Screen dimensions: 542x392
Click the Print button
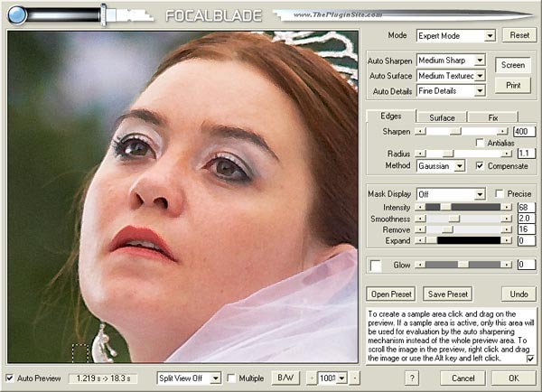tap(513, 85)
